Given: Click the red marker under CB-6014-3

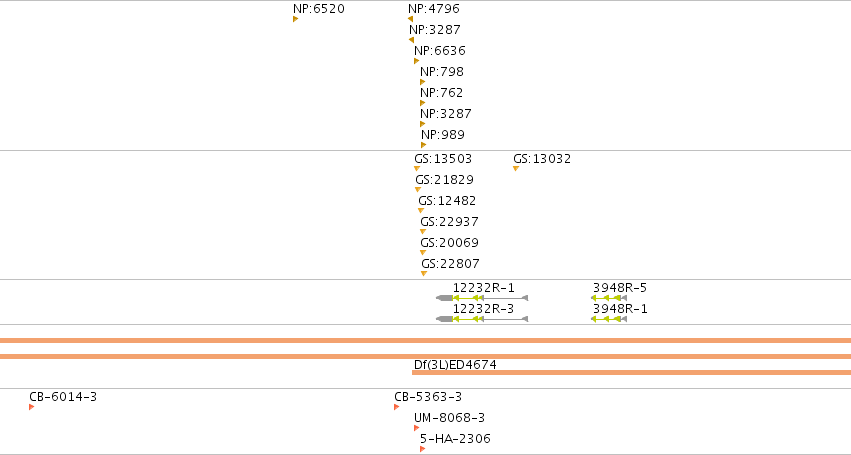Looking at the screenshot, I should pyautogui.click(x=31, y=407).
